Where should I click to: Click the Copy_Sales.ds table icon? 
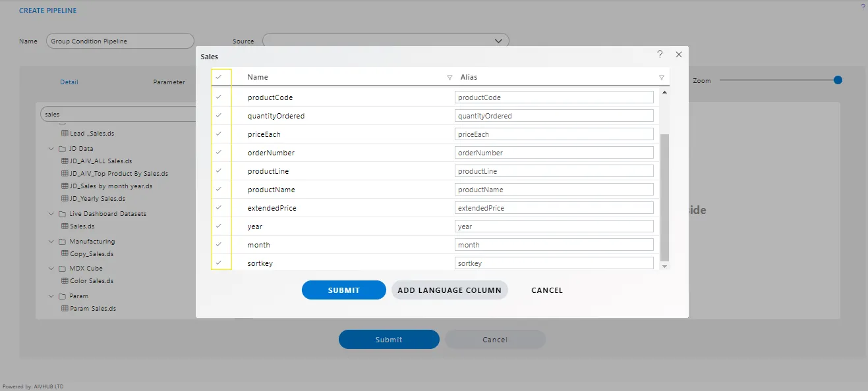pyautogui.click(x=65, y=254)
